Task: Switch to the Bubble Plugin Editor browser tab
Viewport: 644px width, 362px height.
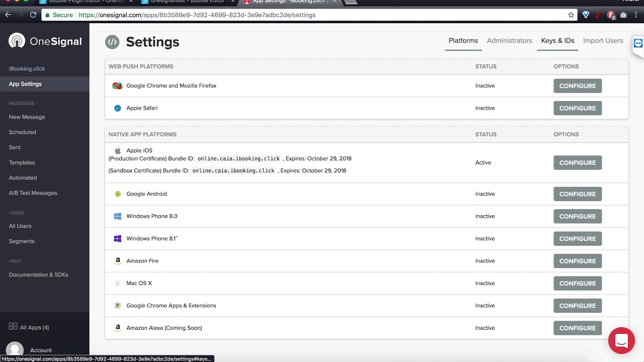Action: click(86, 2)
